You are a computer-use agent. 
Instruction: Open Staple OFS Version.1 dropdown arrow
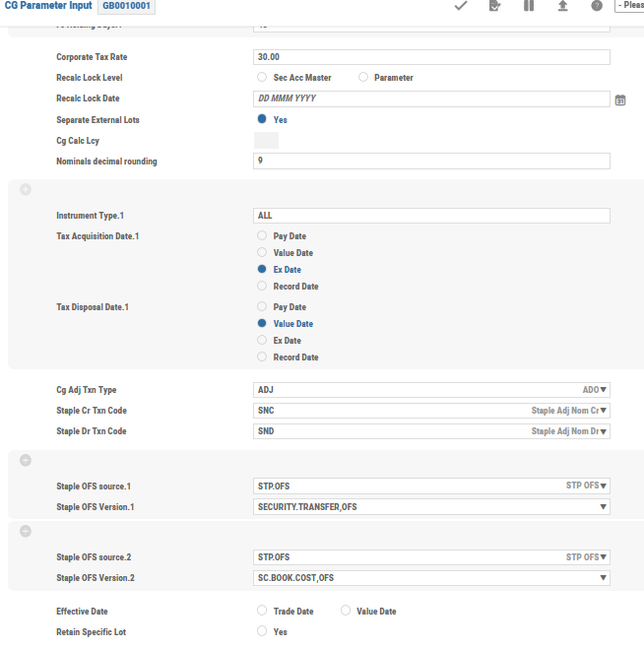(602, 507)
